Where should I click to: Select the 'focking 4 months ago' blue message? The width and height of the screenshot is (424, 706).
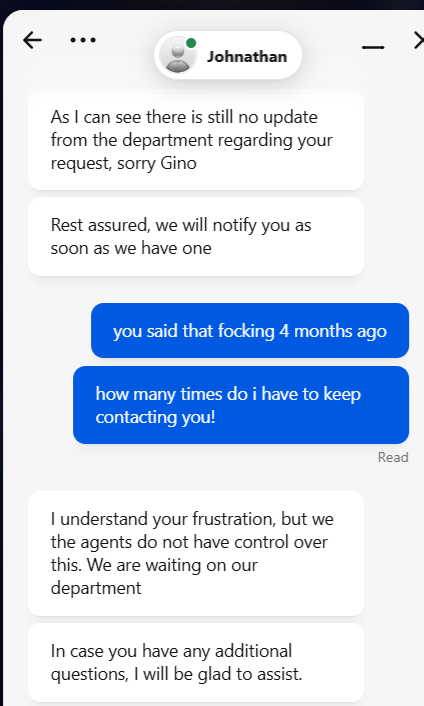point(250,331)
